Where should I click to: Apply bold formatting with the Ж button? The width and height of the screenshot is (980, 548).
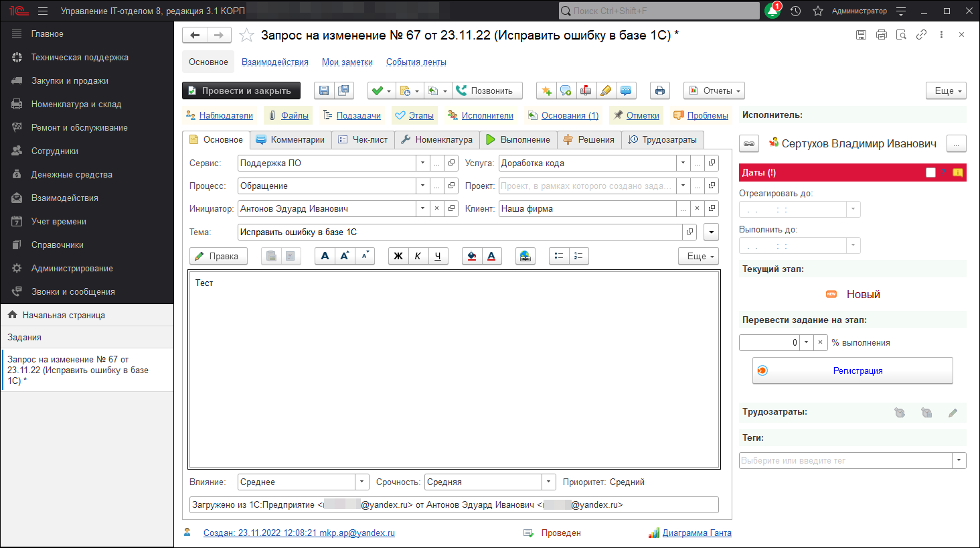point(398,257)
